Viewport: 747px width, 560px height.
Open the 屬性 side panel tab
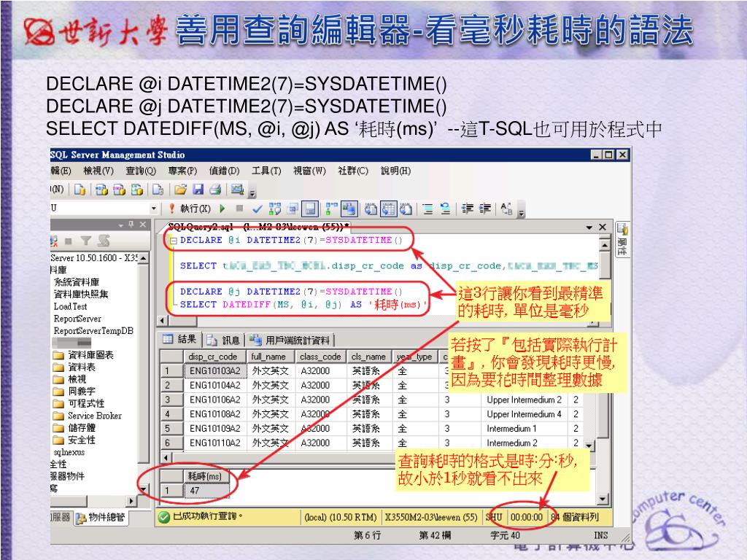[x=622, y=239]
